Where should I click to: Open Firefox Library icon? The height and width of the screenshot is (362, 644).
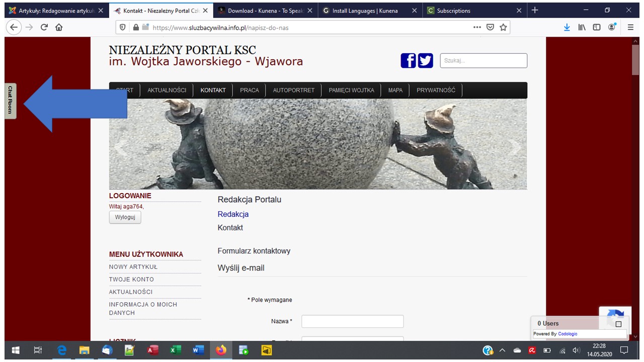[582, 28]
